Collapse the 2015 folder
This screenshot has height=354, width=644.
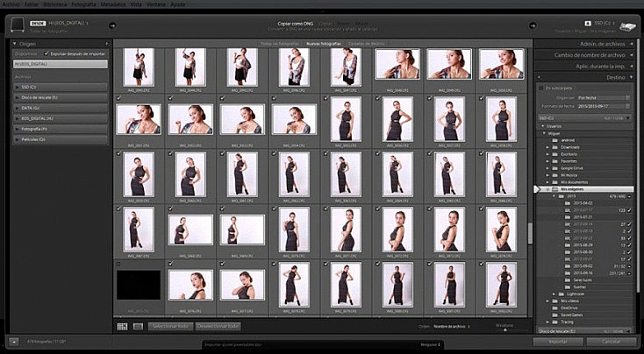554,196
